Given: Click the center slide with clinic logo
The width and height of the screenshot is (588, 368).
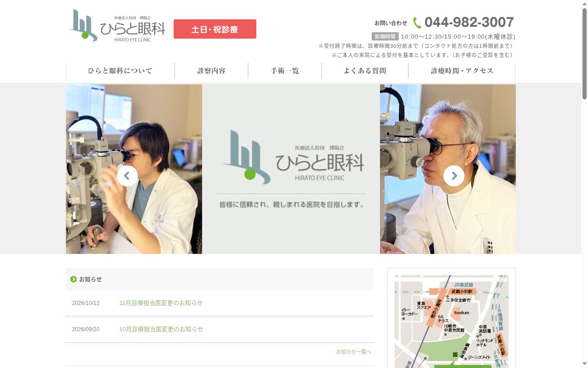Looking at the screenshot, I should click(x=291, y=169).
